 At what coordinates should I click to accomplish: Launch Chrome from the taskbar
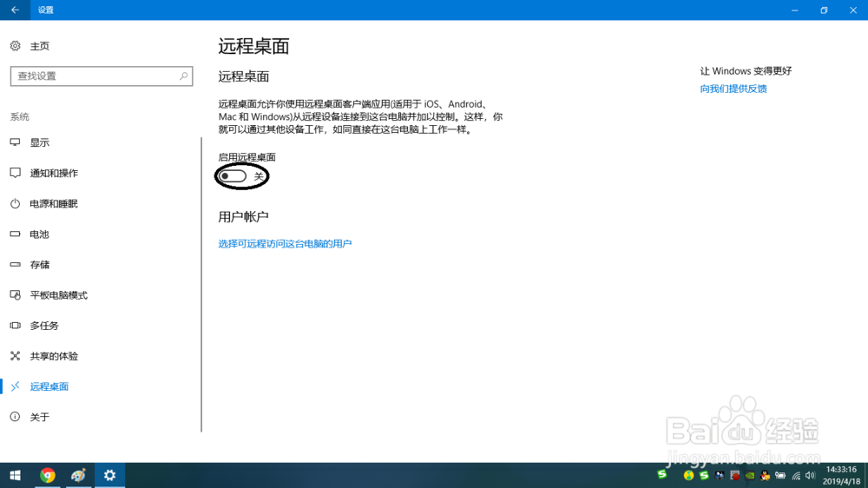(x=48, y=475)
